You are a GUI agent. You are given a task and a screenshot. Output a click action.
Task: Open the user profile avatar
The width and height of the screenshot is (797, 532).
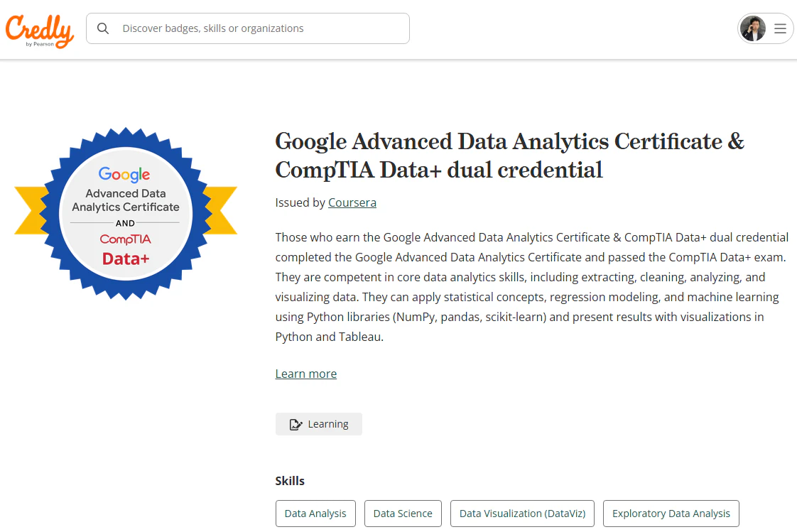tap(753, 28)
